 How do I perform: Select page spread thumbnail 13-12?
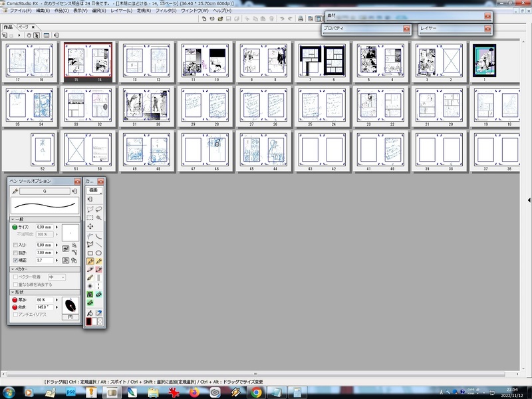146,62
